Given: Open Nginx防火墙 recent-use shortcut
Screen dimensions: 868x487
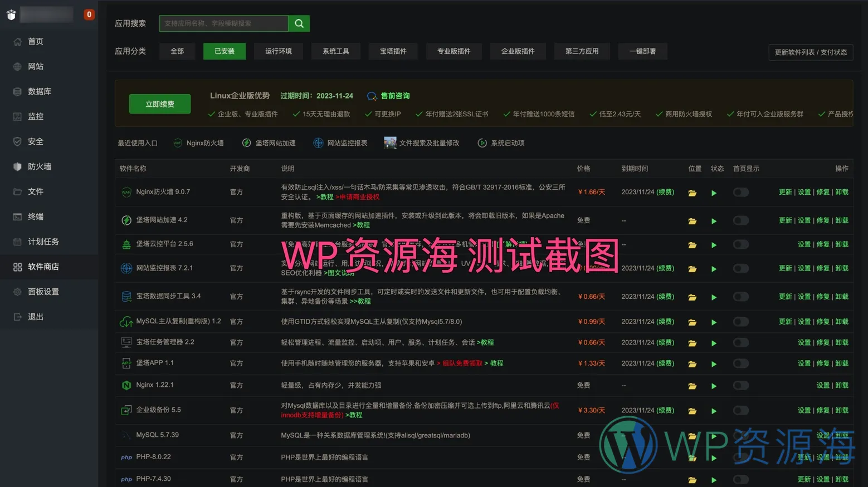Looking at the screenshot, I should click(x=198, y=143).
